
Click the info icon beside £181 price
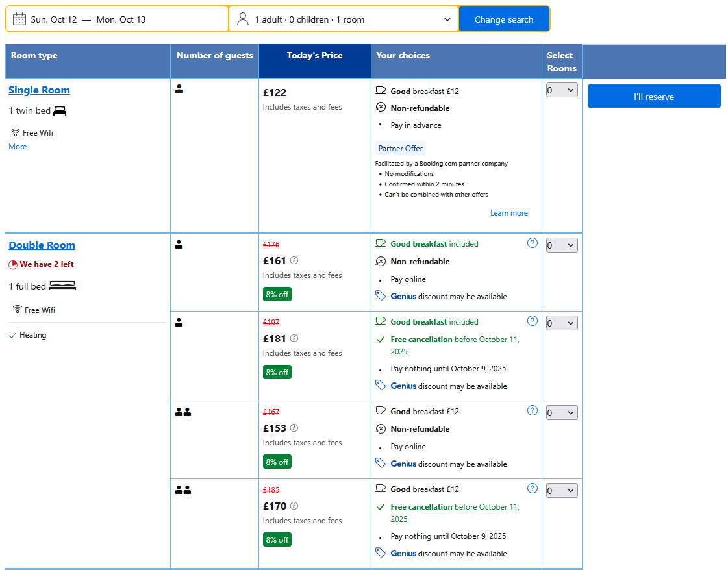pos(294,338)
